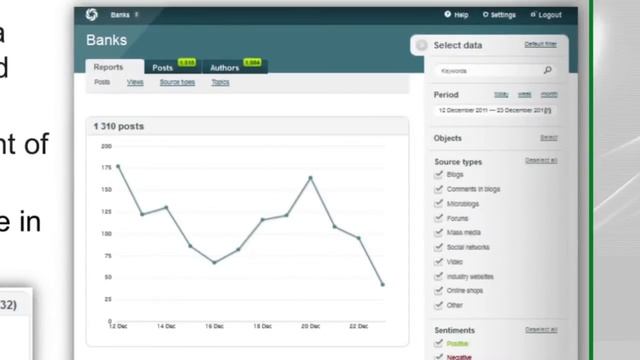Switch to the Reports tab
The height and width of the screenshot is (360, 640).
point(115,67)
